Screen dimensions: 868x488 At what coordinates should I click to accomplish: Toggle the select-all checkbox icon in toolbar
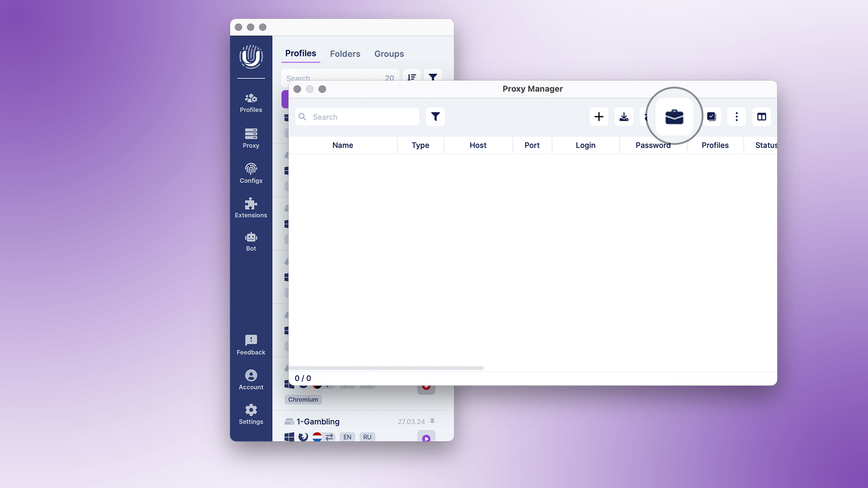[712, 117]
